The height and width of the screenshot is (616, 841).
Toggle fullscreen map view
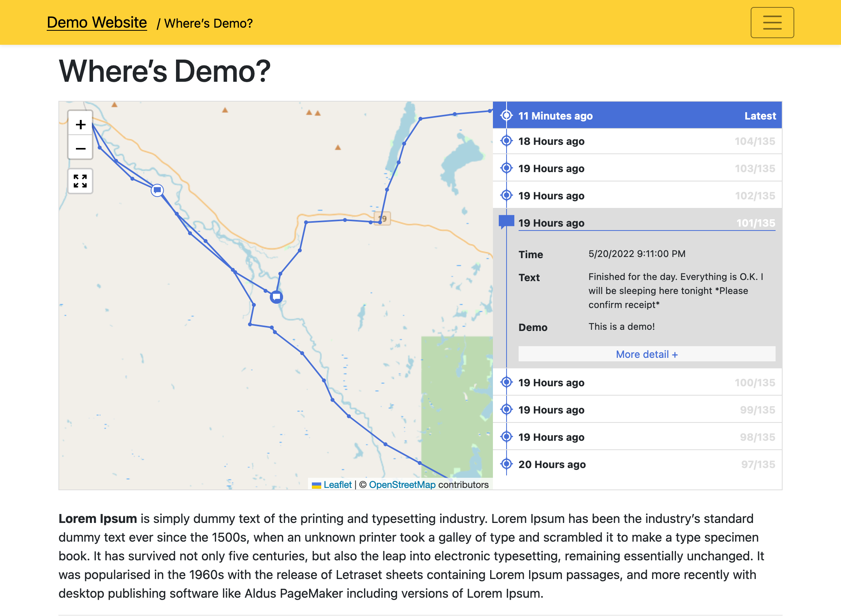click(x=80, y=181)
